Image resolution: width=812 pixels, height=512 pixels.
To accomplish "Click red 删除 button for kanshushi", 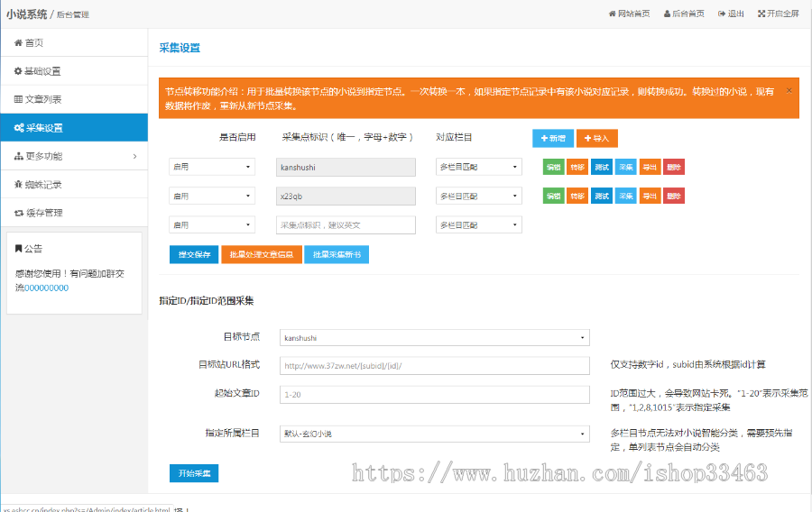I will click(674, 167).
